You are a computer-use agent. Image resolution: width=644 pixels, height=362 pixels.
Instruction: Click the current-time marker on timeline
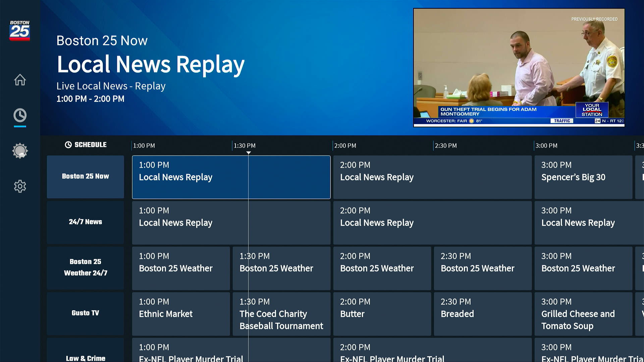(x=249, y=153)
